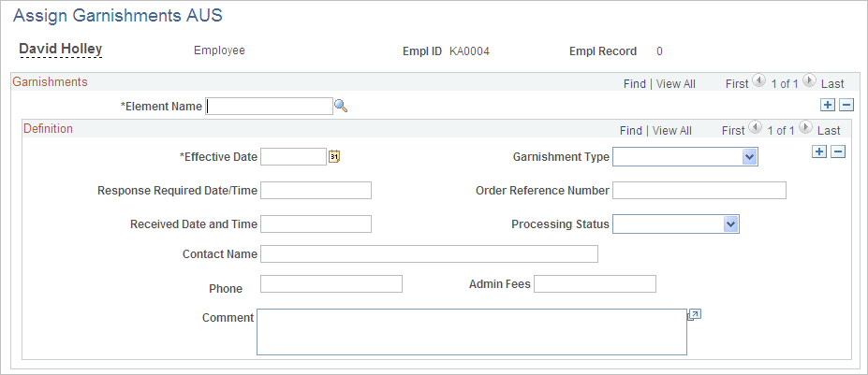Click the Order Reference Number field
The height and width of the screenshot is (375, 868).
click(x=699, y=190)
